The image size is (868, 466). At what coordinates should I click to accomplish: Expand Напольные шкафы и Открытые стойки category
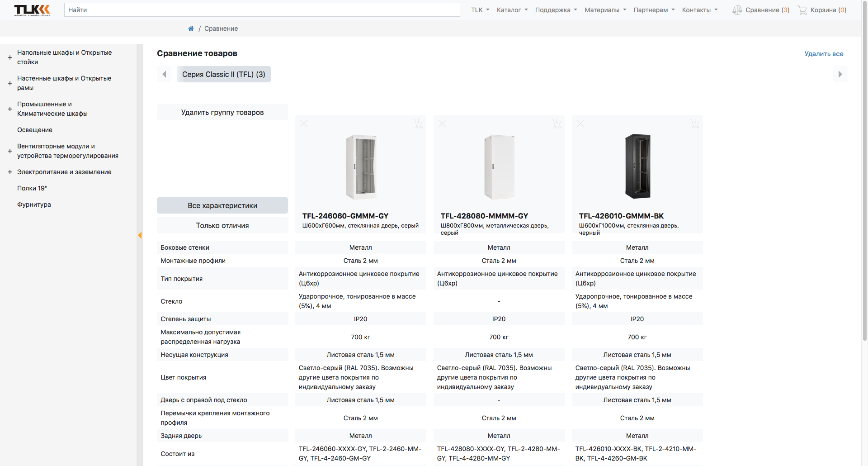point(10,57)
